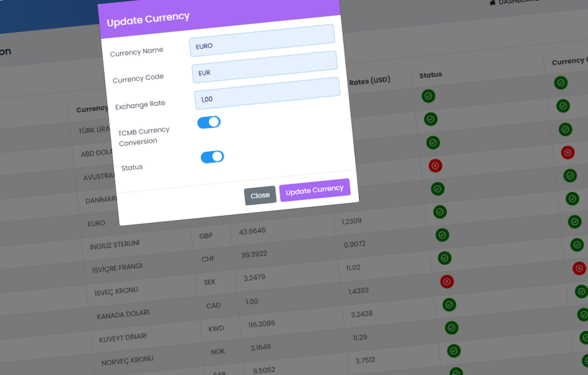Viewport: 588px width, 375px height.
Task: Click the Status icon in the ABD DOLA row
Action: pos(430,119)
